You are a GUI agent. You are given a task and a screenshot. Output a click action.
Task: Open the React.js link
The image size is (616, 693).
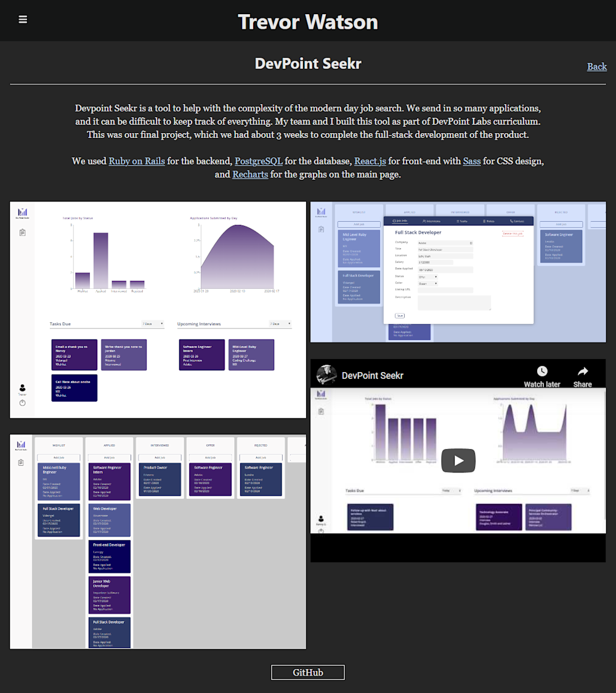370,161
